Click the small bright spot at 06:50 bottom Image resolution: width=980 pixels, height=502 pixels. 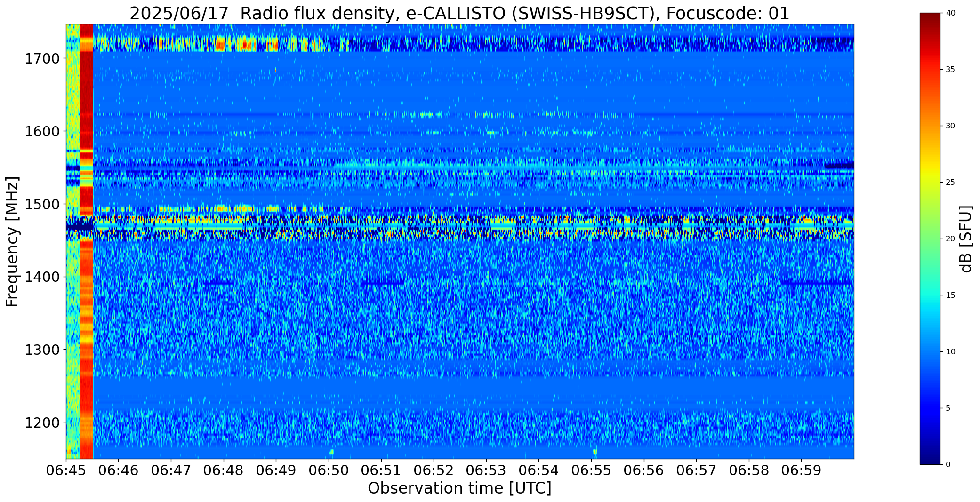(x=331, y=452)
